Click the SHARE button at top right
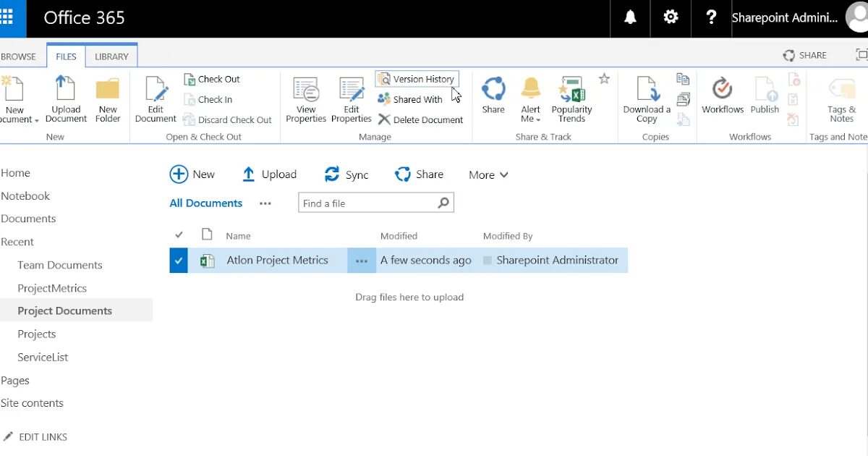Screen dimensions: 868x456 click(x=805, y=55)
